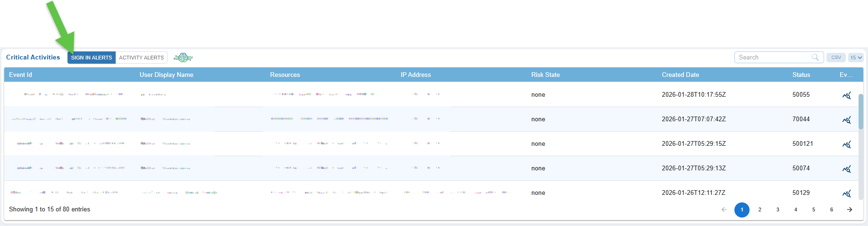Open the 15 entries per page dropdown
This screenshot has height=226, width=868.
pyautogui.click(x=856, y=58)
